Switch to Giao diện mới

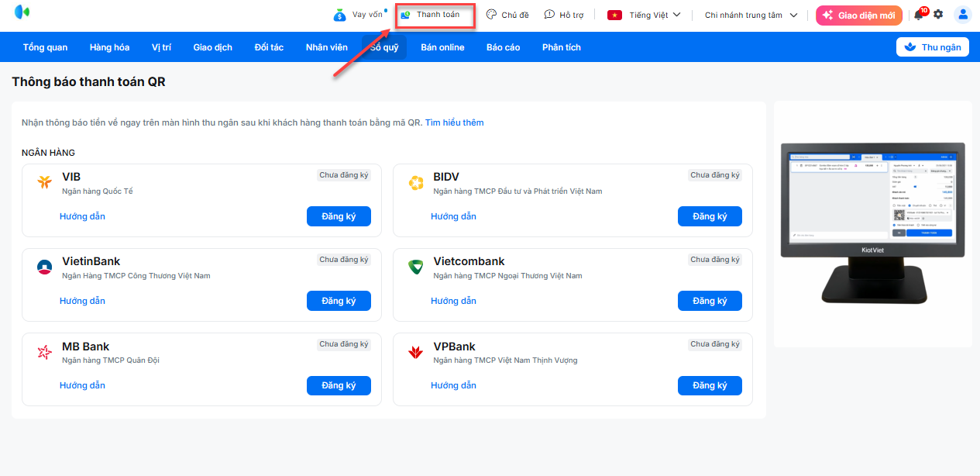pyautogui.click(x=858, y=15)
